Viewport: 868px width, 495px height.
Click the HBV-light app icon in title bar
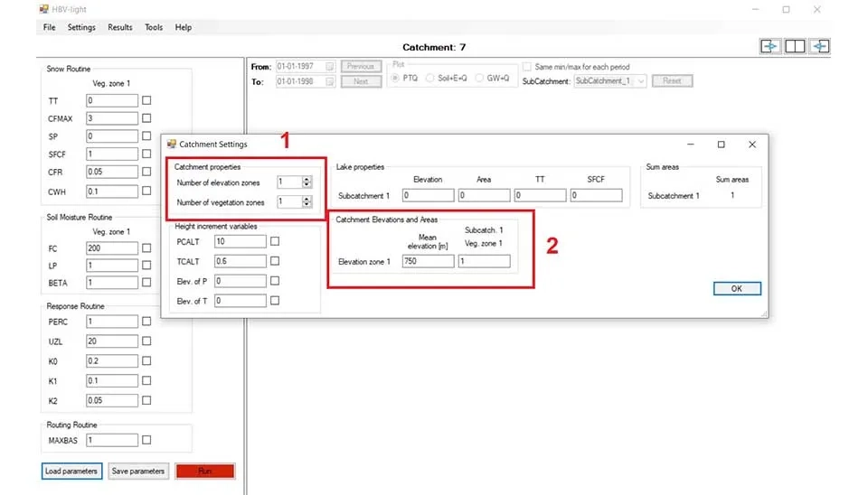(42, 9)
